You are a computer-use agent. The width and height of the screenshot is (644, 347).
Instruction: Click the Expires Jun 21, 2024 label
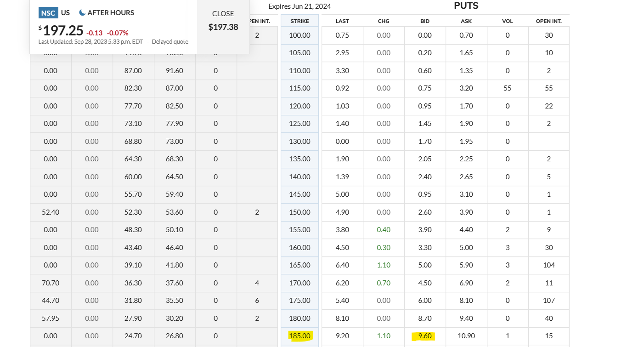point(299,6)
